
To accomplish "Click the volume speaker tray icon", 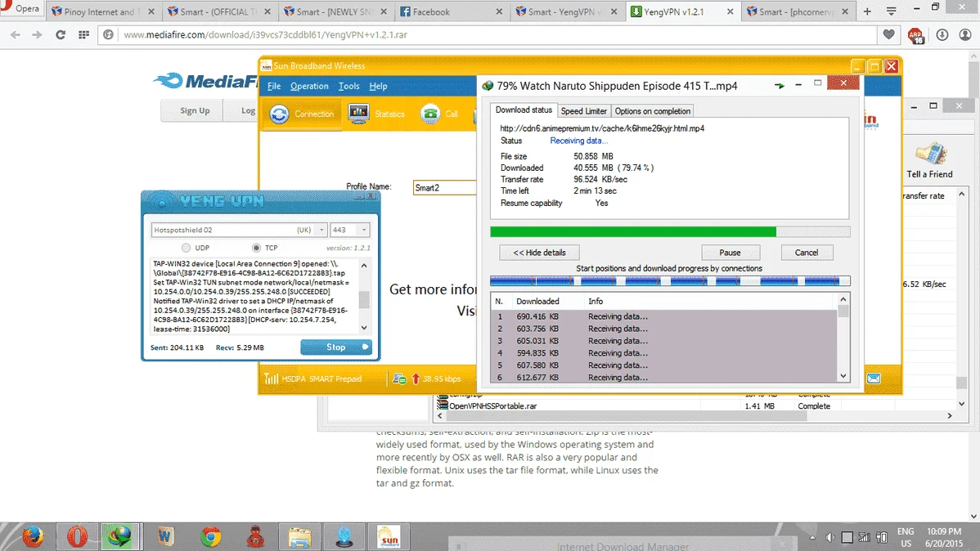I will coord(830,537).
